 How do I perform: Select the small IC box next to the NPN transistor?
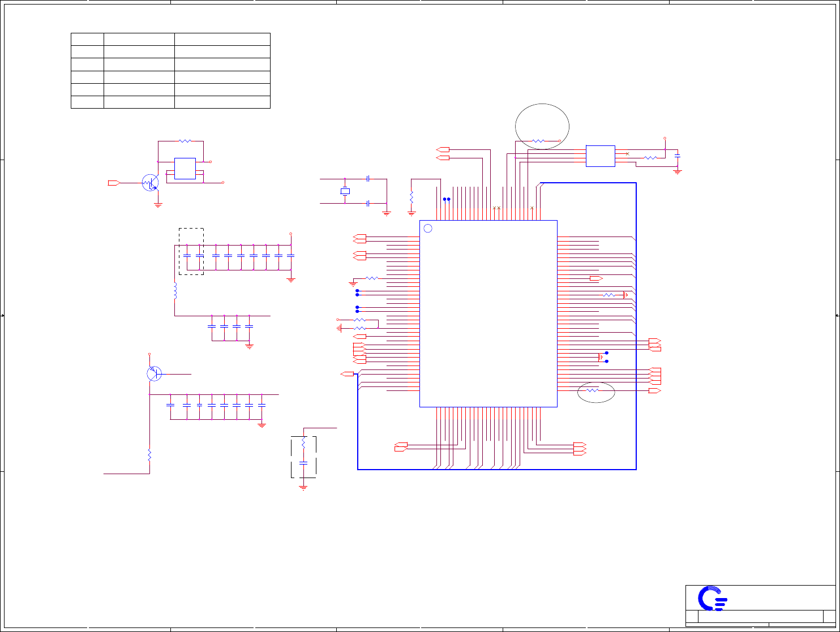point(185,169)
